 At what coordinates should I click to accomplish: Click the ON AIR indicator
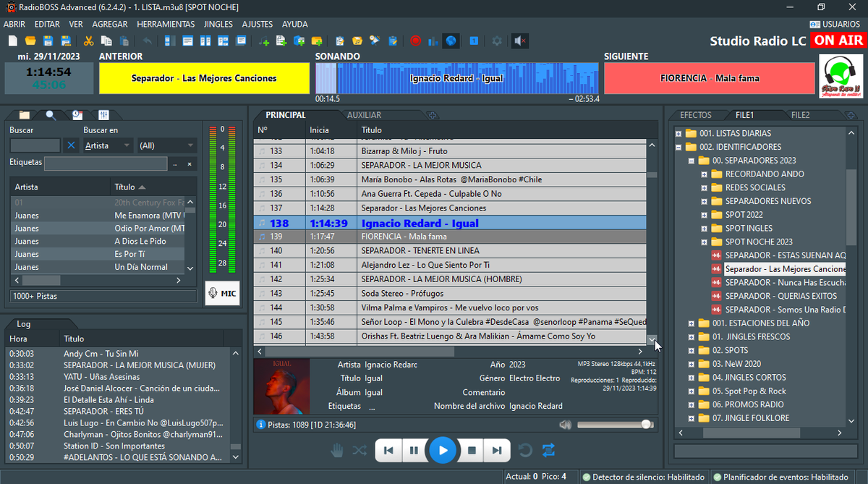point(839,41)
